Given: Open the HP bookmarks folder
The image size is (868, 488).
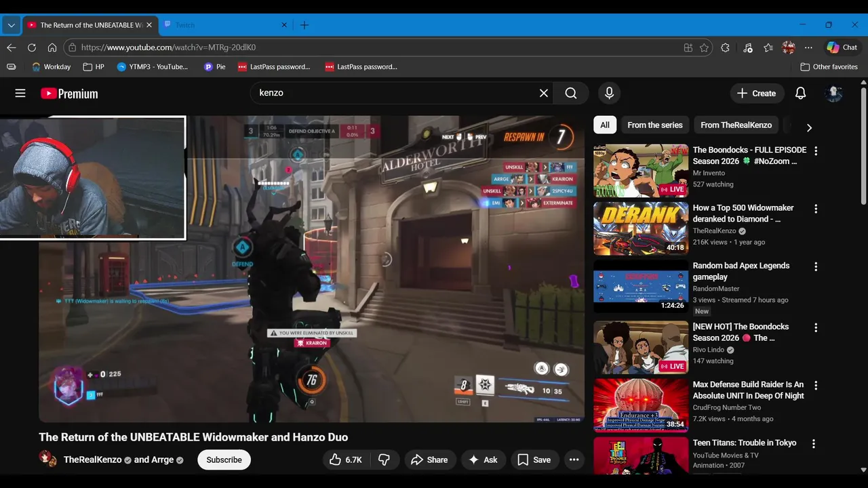Looking at the screenshot, I should coord(94,66).
